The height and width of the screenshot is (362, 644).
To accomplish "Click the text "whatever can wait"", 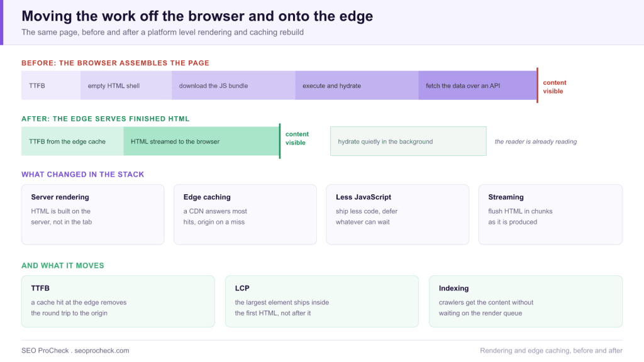I will click(x=363, y=222).
